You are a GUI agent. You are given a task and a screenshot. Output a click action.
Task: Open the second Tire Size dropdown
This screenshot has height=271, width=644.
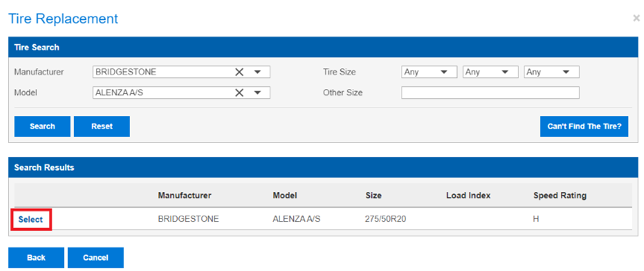point(490,72)
